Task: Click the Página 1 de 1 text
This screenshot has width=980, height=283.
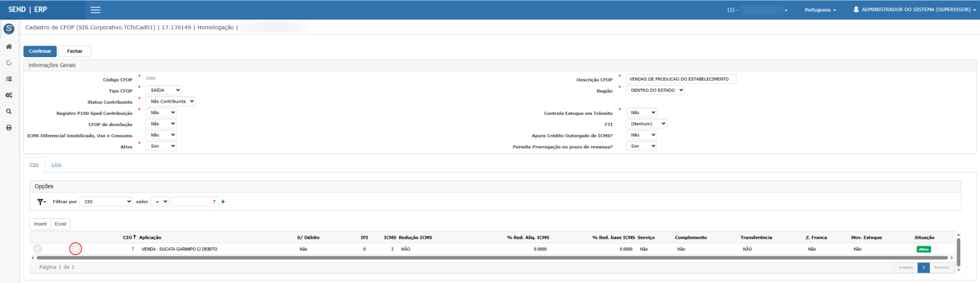Action: pos(57,267)
